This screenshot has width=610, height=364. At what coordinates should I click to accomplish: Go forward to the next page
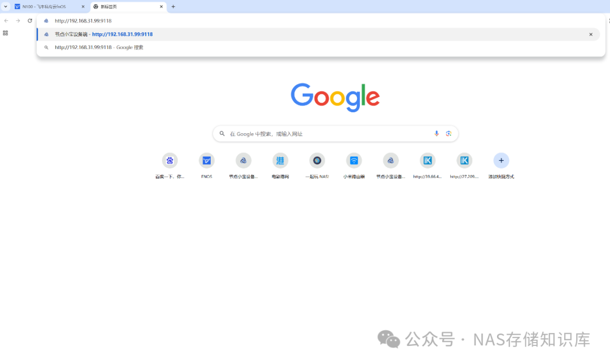pos(18,21)
